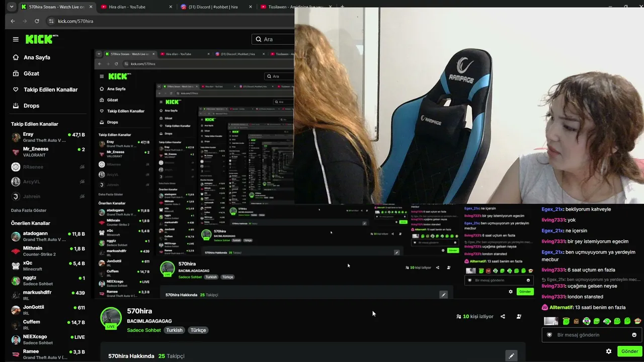This screenshot has height=362, width=644.
Task: Open markushdlfr IRL channel
Action: coord(48,295)
